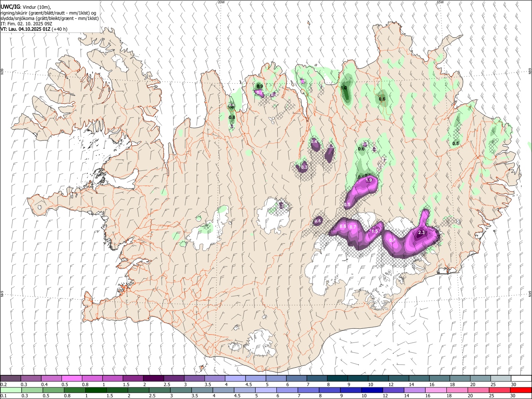Select the dark plum 0.2 swatch in snow scale
Image resolution: width=532 pixels, height=399 pixels.
[10, 378]
